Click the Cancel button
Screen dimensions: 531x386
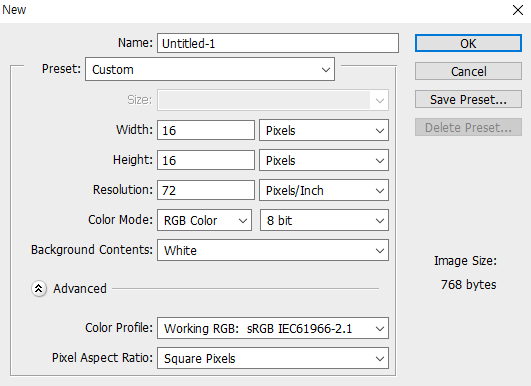pyautogui.click(x=468, y=71)
